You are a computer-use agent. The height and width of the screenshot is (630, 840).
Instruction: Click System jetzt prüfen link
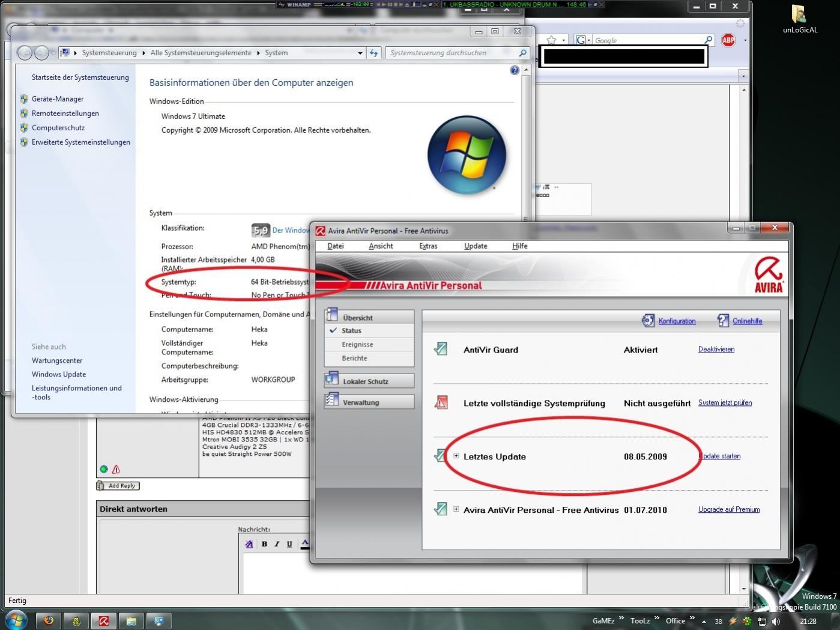(725, 402)
